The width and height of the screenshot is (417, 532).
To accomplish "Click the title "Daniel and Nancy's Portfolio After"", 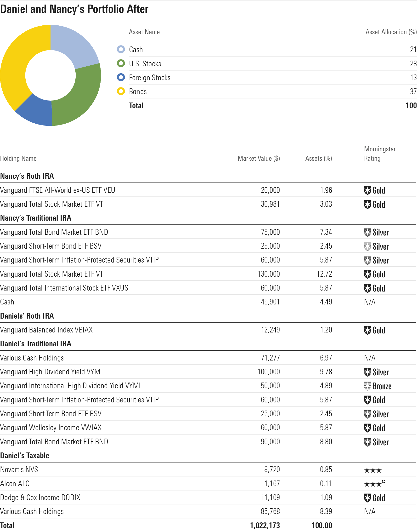I will 74,9.
